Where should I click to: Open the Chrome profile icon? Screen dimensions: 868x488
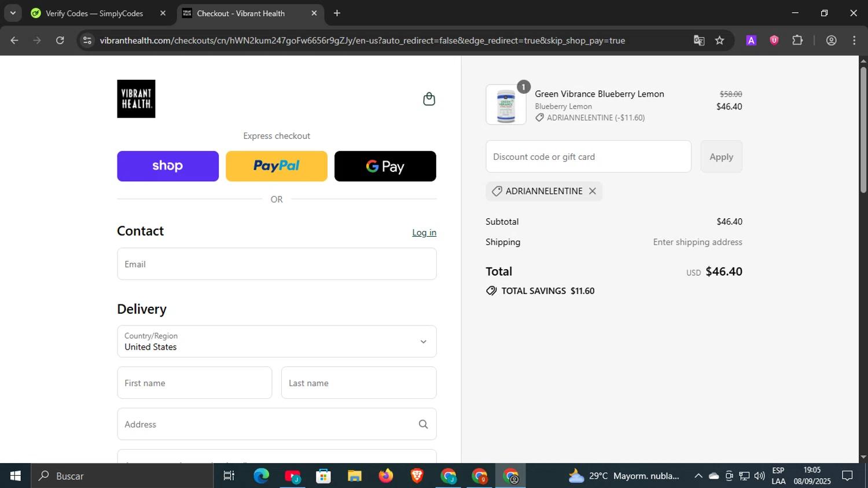pos(832,41)
